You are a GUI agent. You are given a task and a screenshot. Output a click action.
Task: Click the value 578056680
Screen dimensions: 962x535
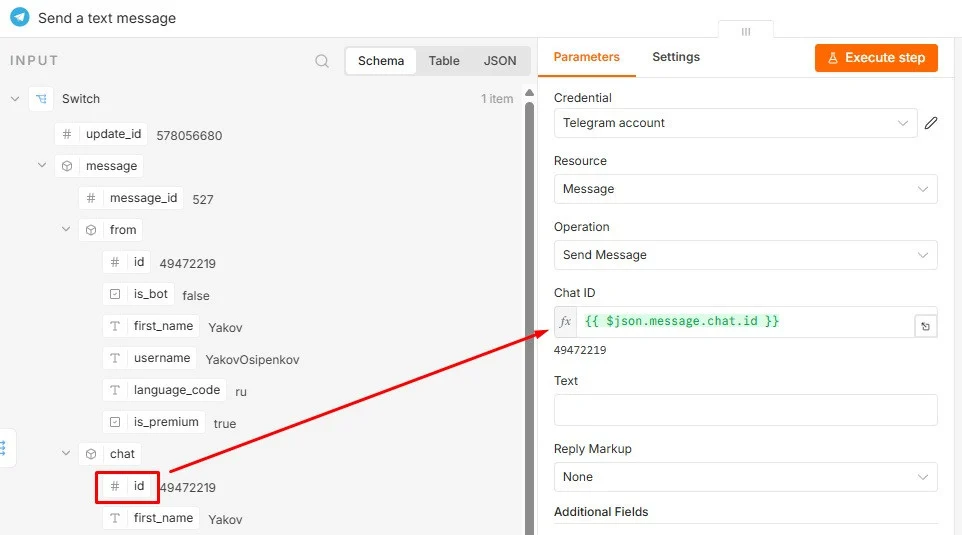click(x=189, y=136)
